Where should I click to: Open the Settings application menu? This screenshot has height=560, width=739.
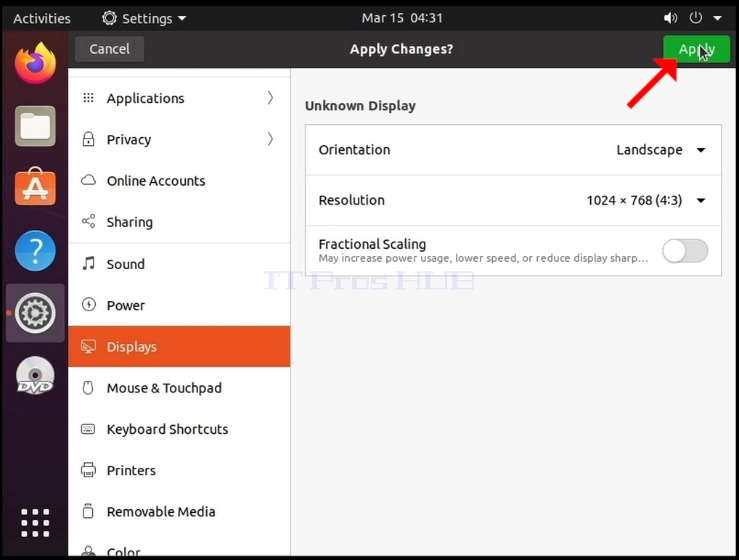click(x=144, y=18)
